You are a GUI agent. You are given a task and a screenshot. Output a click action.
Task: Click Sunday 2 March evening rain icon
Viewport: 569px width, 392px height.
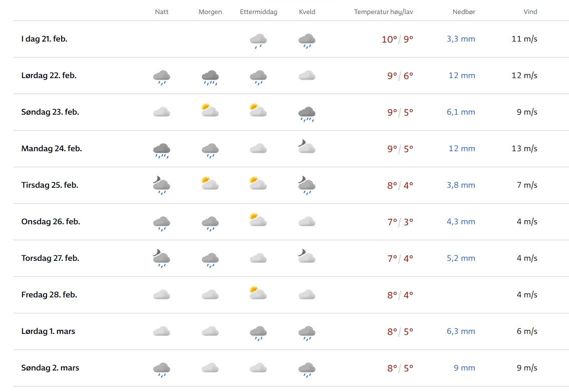(307, 369)
